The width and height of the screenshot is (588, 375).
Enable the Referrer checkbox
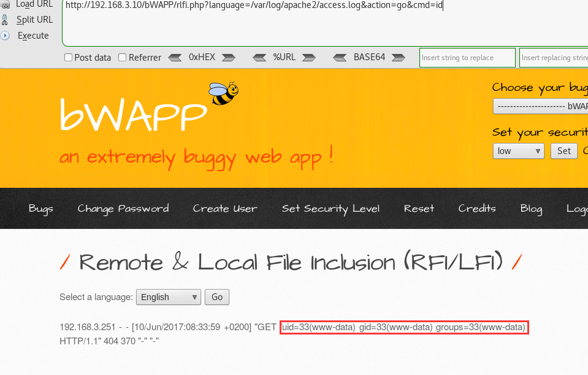tap(122, 58)
